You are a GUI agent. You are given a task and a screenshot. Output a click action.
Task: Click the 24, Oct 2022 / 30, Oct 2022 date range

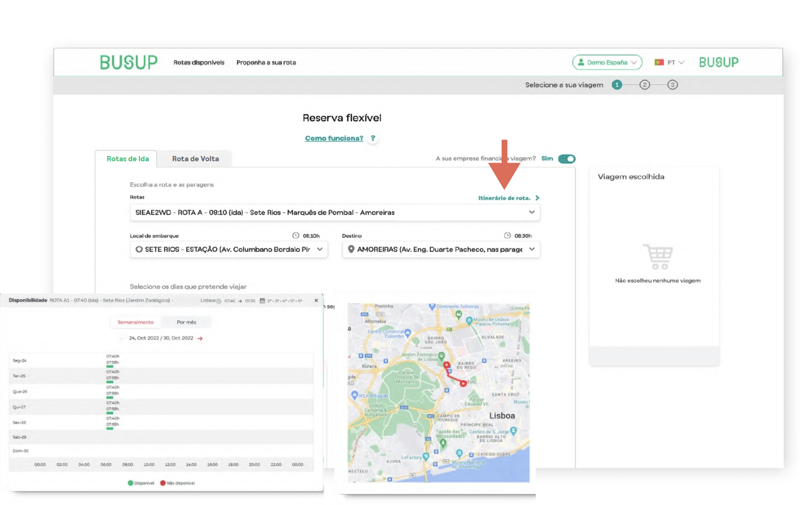(161, 338)
